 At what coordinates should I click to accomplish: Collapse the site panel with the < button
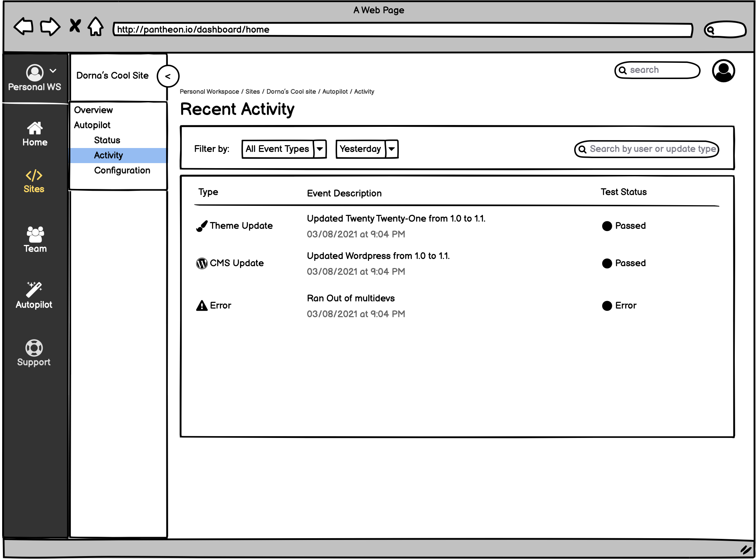coord(168,76)
